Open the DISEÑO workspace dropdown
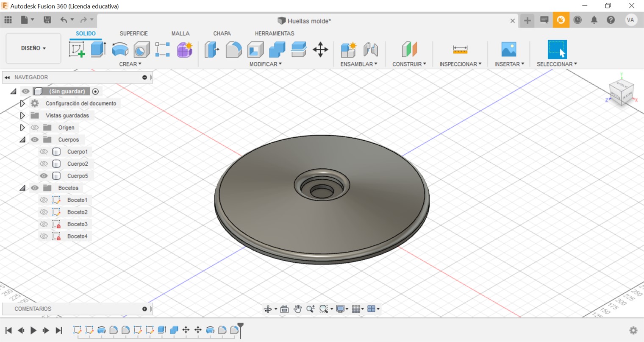 [33, 48]
